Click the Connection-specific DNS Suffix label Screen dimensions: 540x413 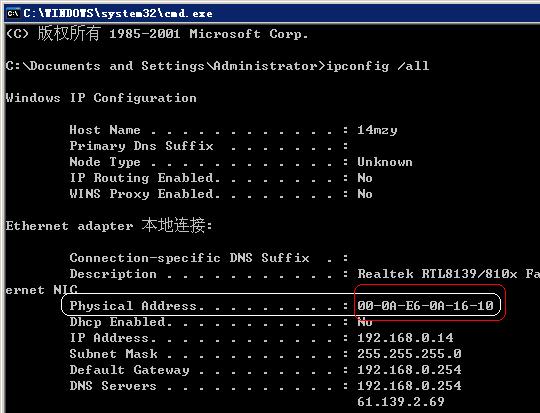click(189, 258)
